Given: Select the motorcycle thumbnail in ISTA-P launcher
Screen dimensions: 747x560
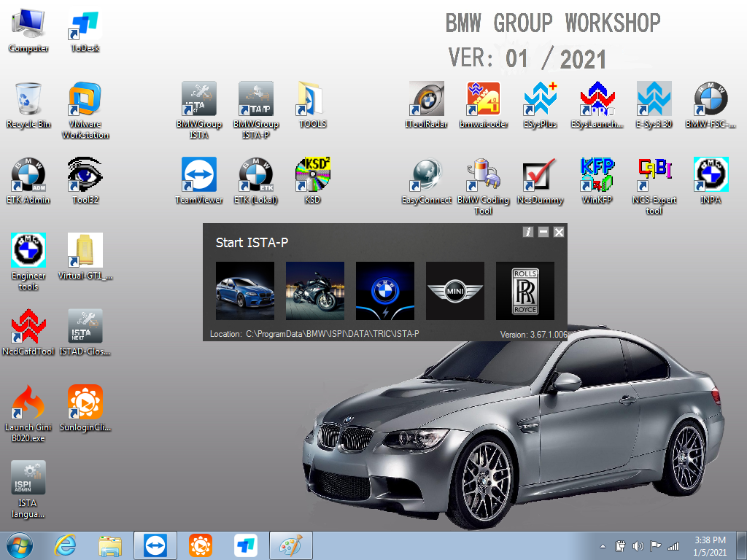Looking at the screenshot, I should tap(315, 291).
